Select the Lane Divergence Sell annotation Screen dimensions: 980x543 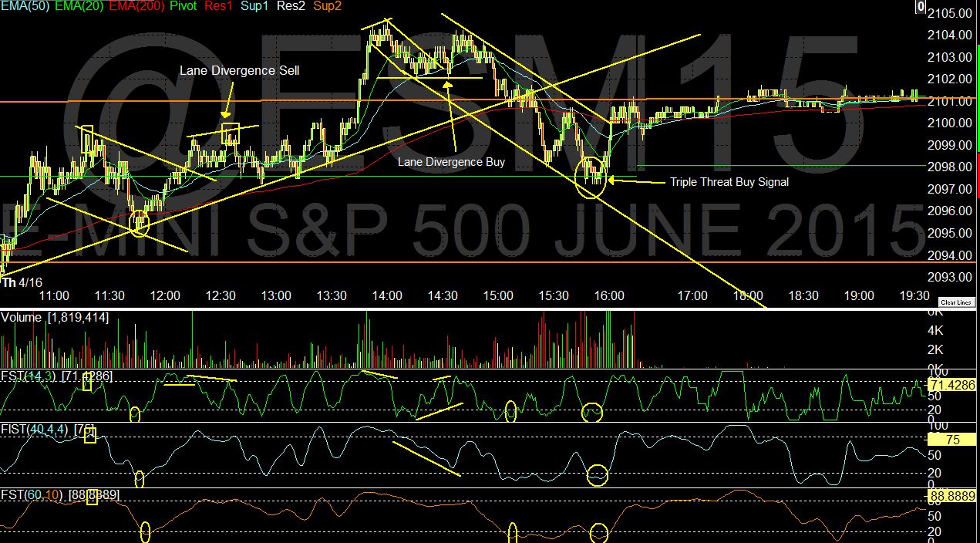click(239, 70)
